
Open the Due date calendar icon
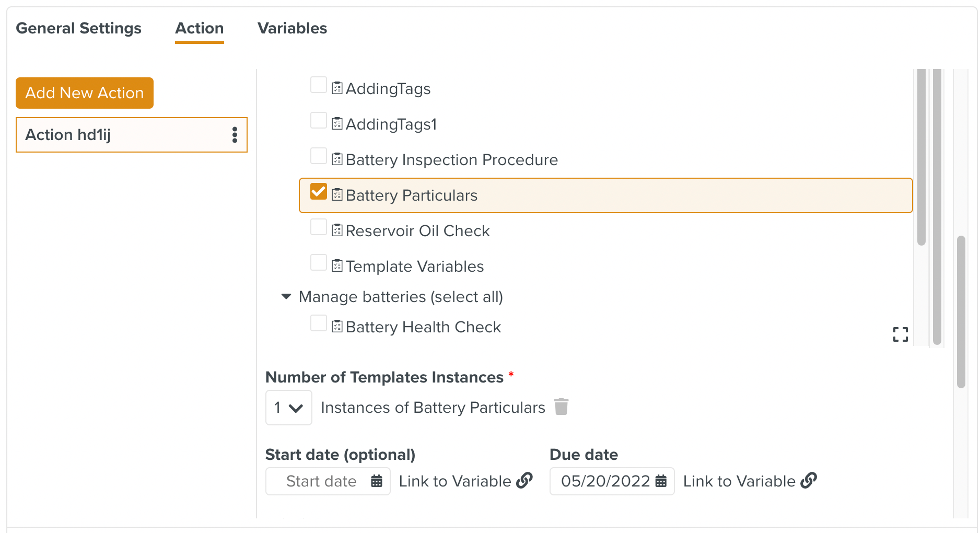(661, 481)
